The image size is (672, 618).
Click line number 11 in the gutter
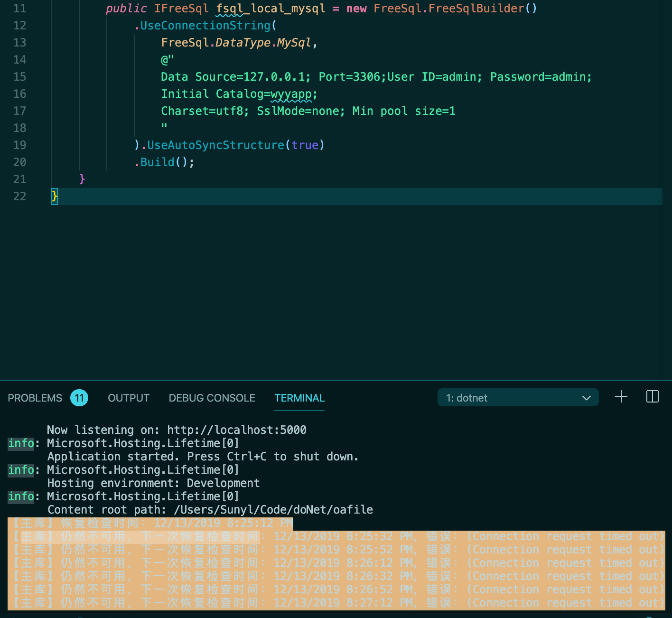point(19,9)
